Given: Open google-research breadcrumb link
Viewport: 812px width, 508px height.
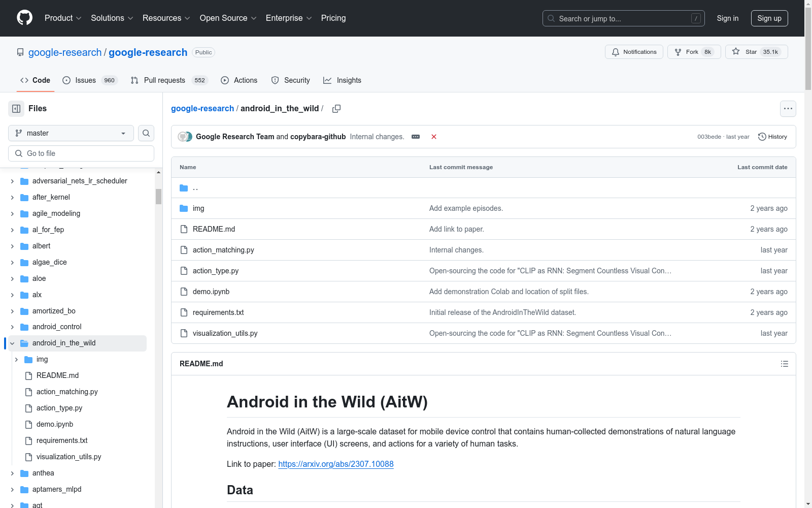Looking at the screenshot, I should click(x=202, y=108).
